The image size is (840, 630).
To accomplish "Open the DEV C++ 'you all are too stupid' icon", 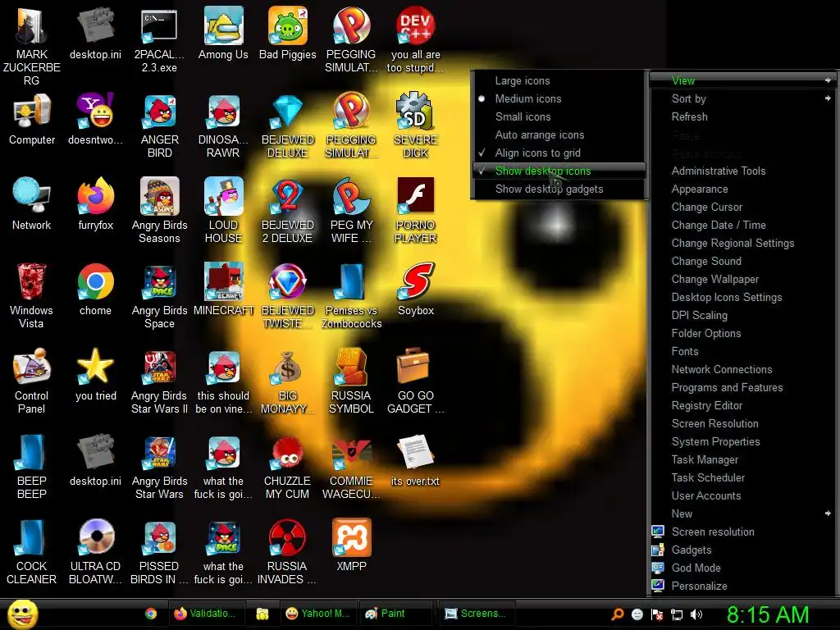I will coord(416,39).
